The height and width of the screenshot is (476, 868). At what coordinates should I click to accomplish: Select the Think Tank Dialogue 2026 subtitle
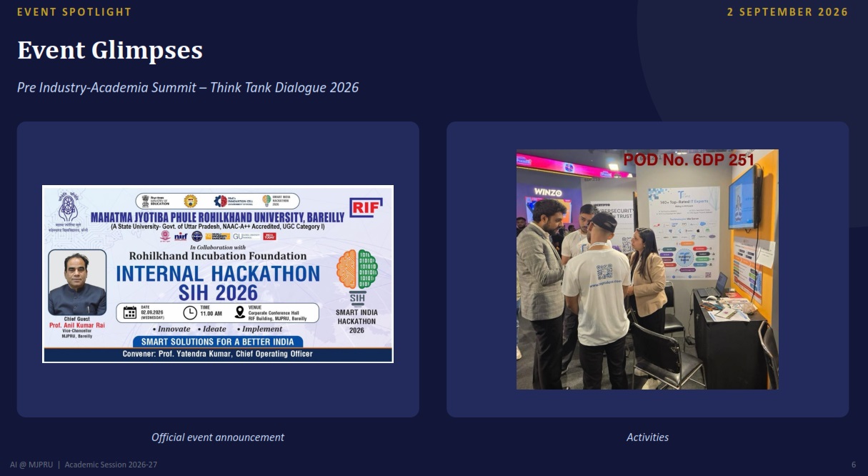click(x=188, y=87)
